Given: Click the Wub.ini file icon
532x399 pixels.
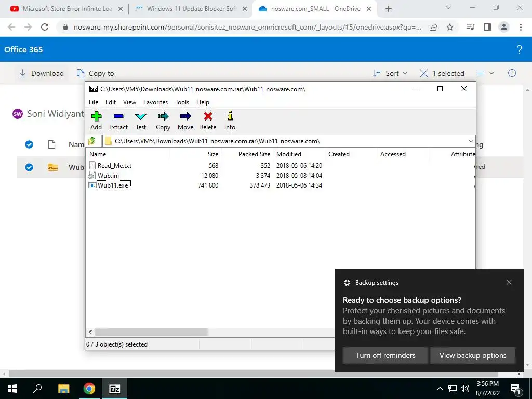Looking at the screenshot, I should [x=92, y=176].
